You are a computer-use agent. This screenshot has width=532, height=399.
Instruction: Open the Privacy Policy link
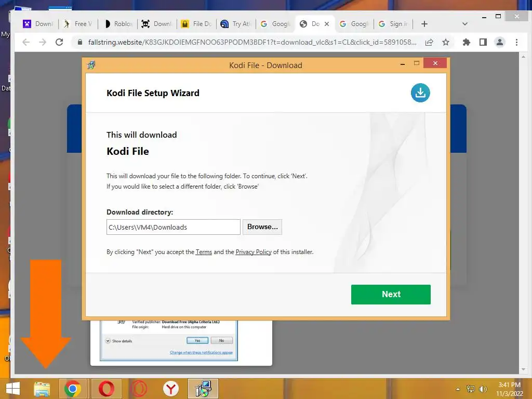[x=254, y=252]
